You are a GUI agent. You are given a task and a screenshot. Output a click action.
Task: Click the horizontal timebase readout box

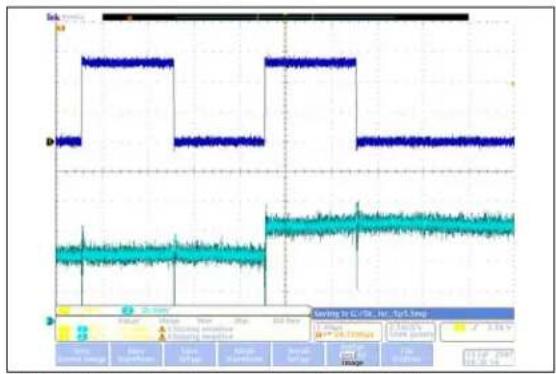pyautogui.click(x=348, y=331)
